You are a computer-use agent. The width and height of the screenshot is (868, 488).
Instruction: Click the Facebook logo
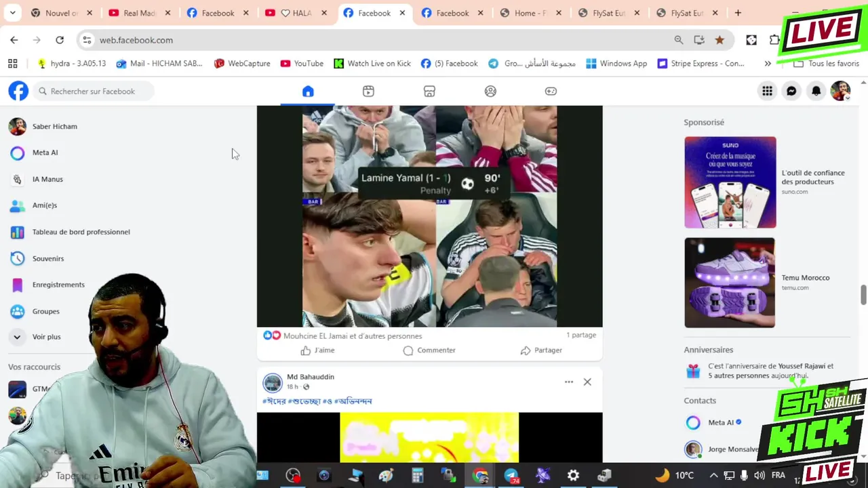(x=18, y=91)
